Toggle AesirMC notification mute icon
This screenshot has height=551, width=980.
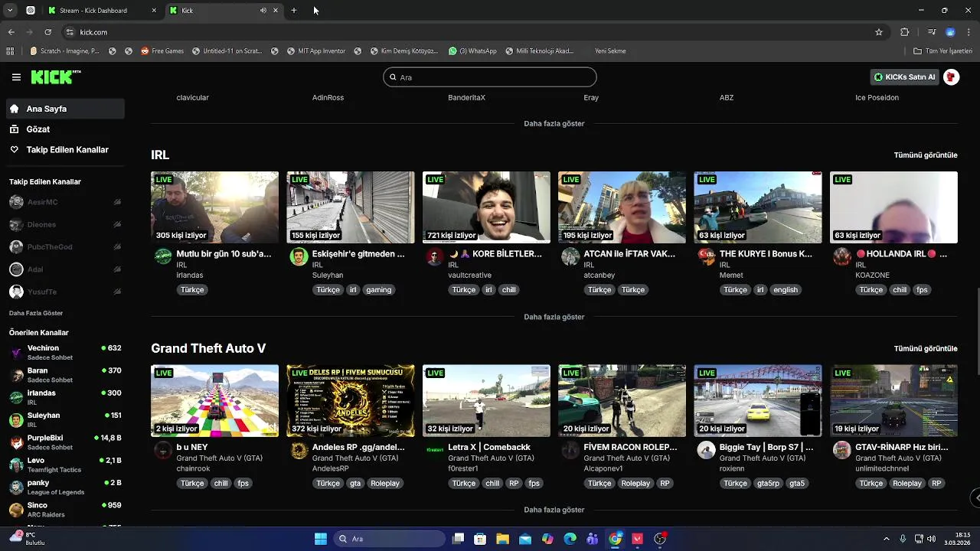pyautogui.click(x=117, y=202)
